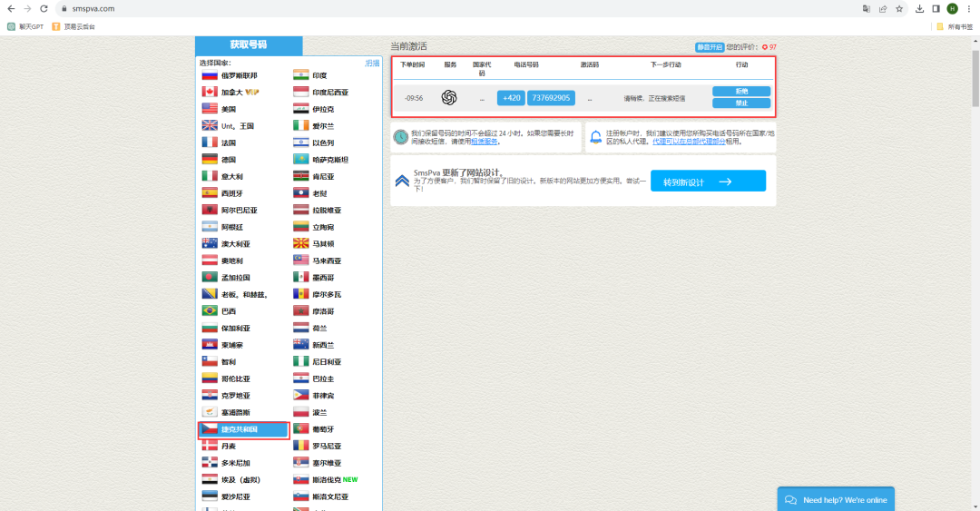The width and height of the screenshot is (980, 511).
Task: Click the Kenya flag next to 肯尼亚
Action: [300, 176]
